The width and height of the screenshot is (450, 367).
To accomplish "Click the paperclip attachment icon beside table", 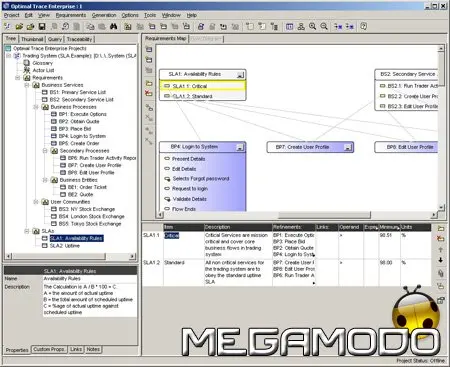I will (x=441, y=273).
